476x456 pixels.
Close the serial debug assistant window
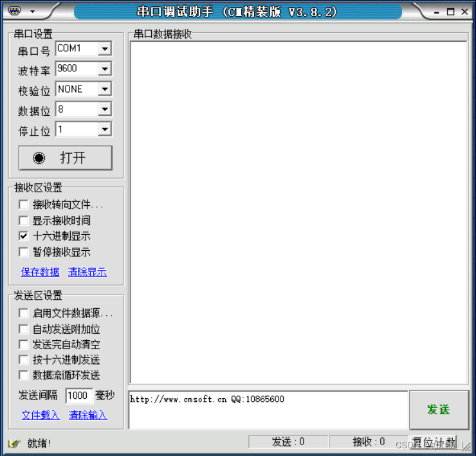click(x=464, y=12)
